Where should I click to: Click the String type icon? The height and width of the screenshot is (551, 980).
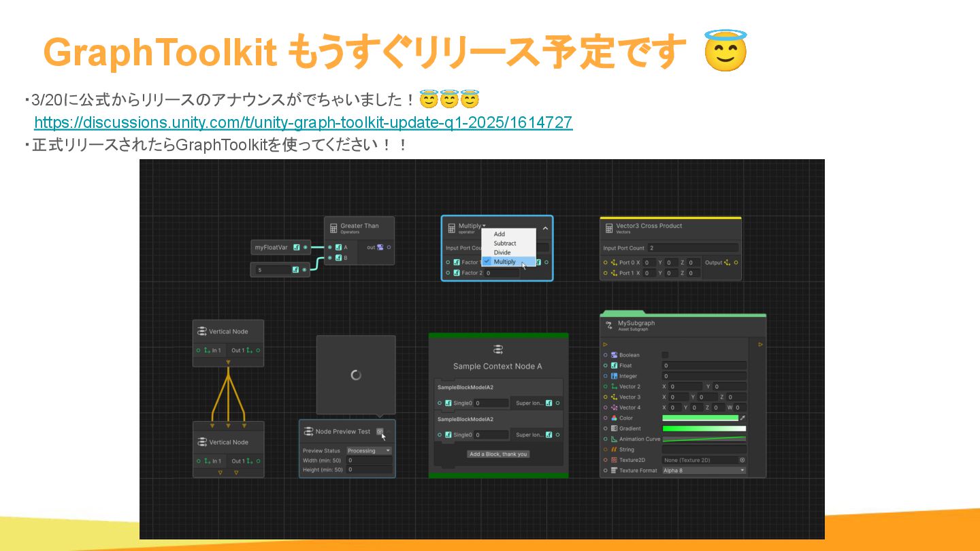614,450
